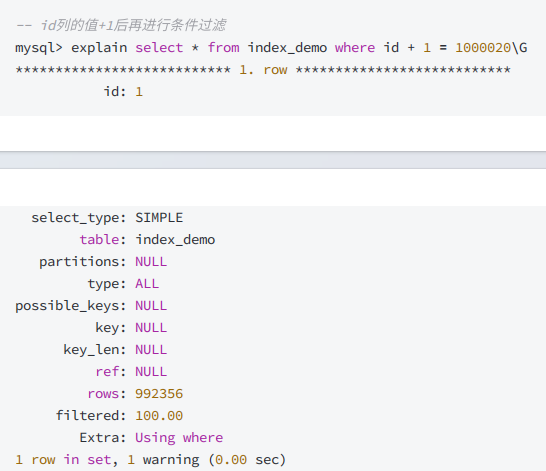Click the 'table:' label
Image resolution: width=546 pixels, height=471 pixels.
pos(103,240)
